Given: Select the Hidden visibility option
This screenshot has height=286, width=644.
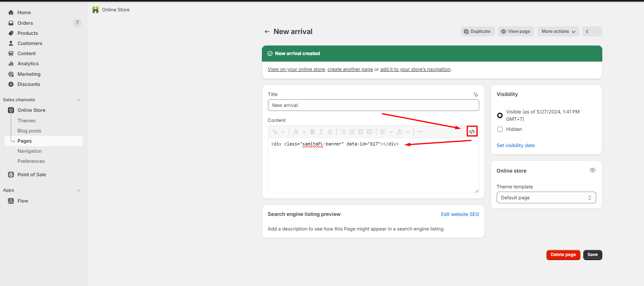Looking at the screenshot, I should pos(500,129).
